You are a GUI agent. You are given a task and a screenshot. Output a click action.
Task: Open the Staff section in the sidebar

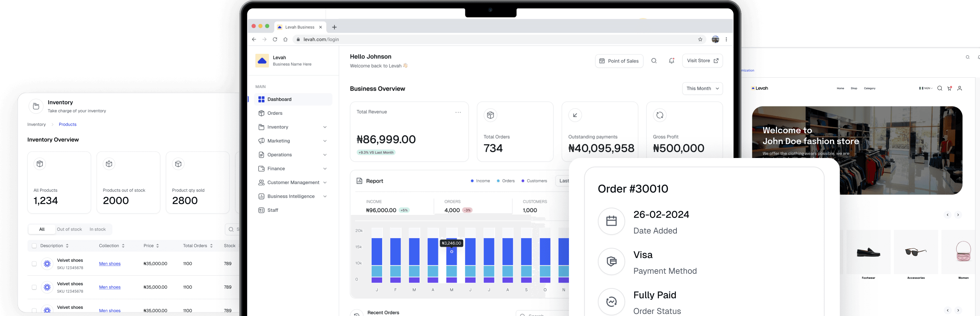[x=272, y=210]
